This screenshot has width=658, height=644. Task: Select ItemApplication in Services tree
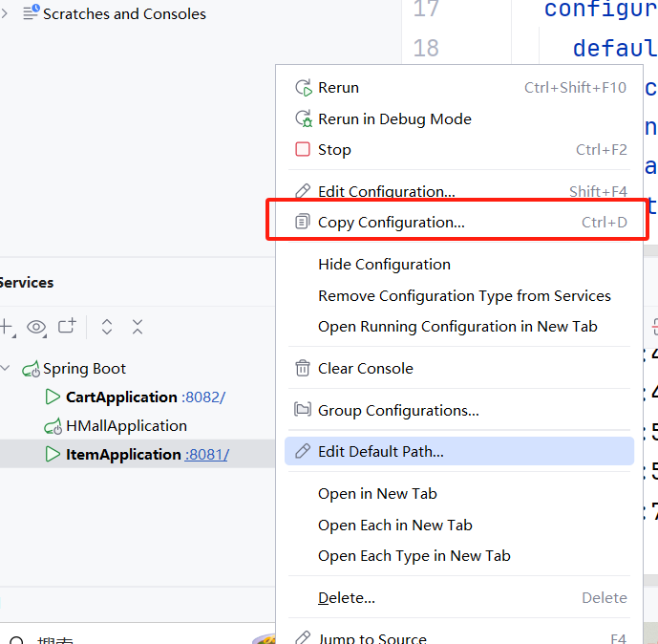pos(123,455)
